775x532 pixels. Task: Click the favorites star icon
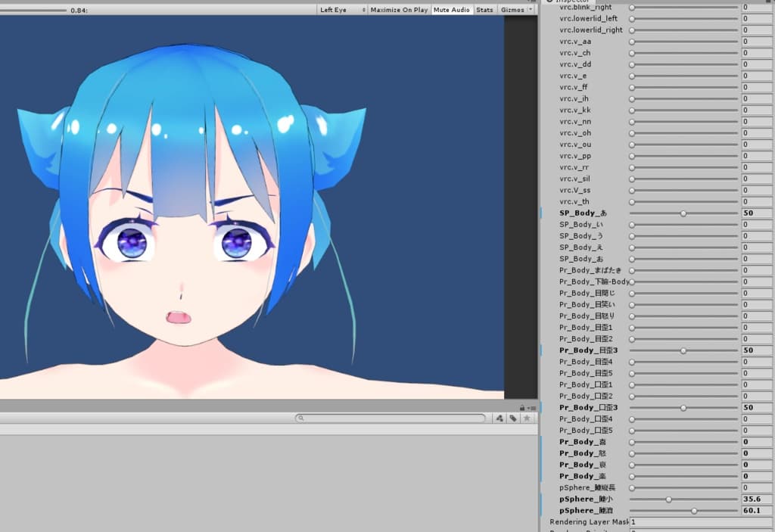click(x=526, y=418)
